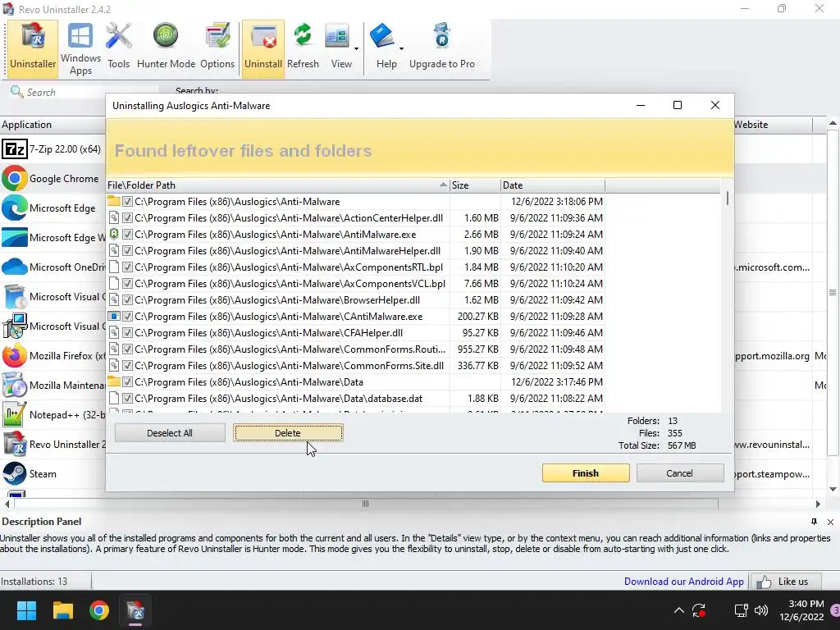
Task: Open the volume control in tray
Action: pyautogui.click(x=761, y=610)
